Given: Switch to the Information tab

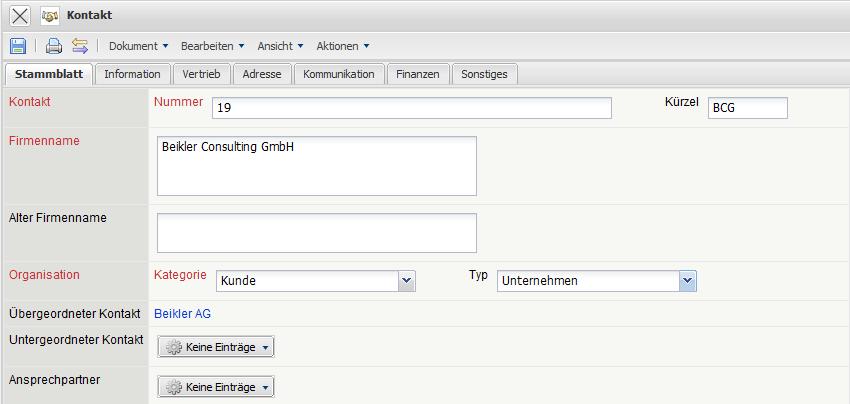Looking at the screenshot, I should click(132, 74).
